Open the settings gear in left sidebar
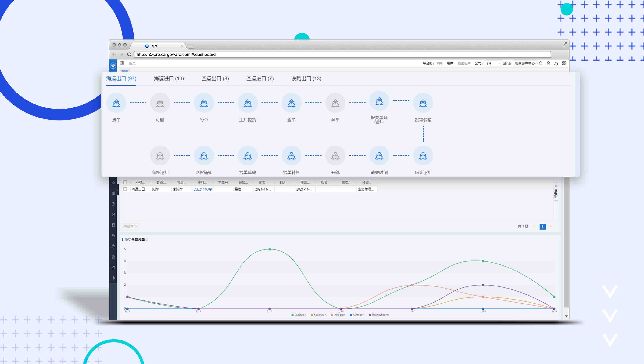 point(113,278)
